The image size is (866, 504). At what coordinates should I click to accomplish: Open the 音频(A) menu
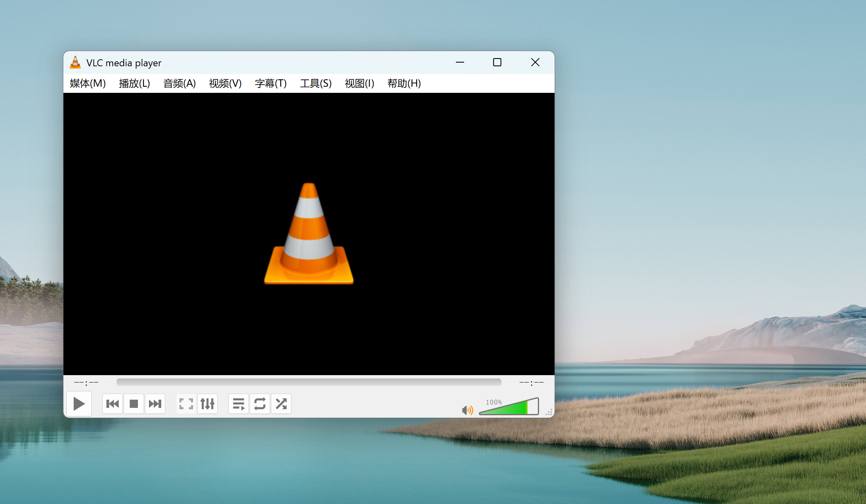(x=179, y=83)
